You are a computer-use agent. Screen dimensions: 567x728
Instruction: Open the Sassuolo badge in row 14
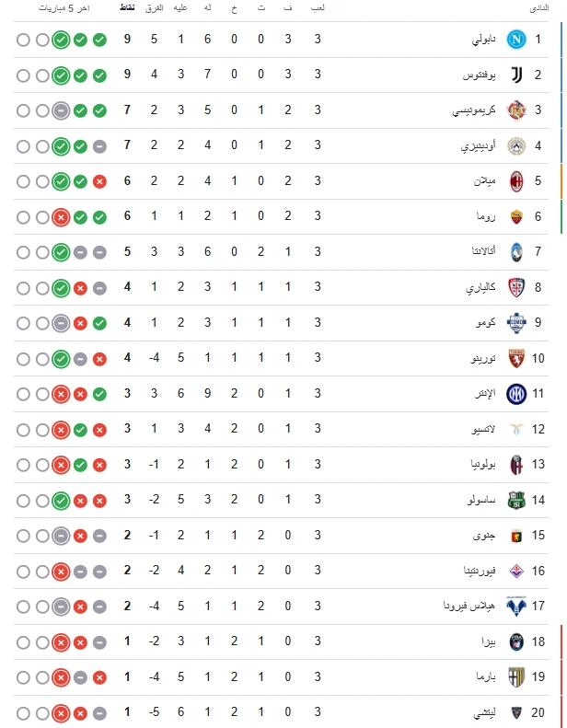tap(516, 500)
